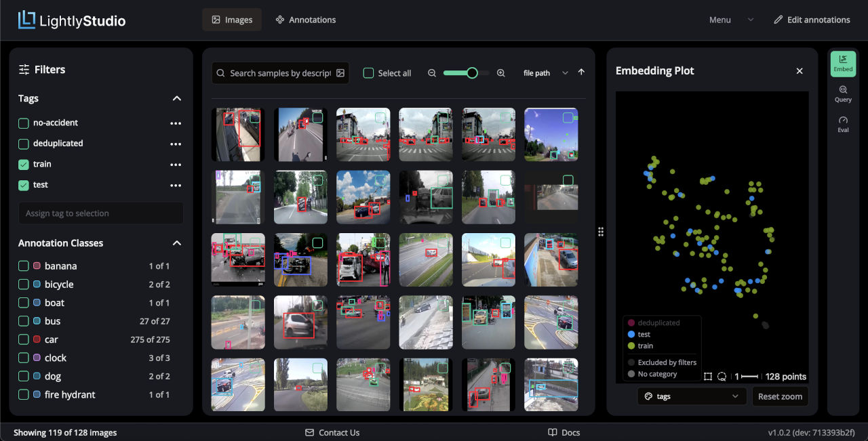The height and width of the screenshot is (441, 868).
Task: Open the Query panel icon
Action: coord(843,94)
